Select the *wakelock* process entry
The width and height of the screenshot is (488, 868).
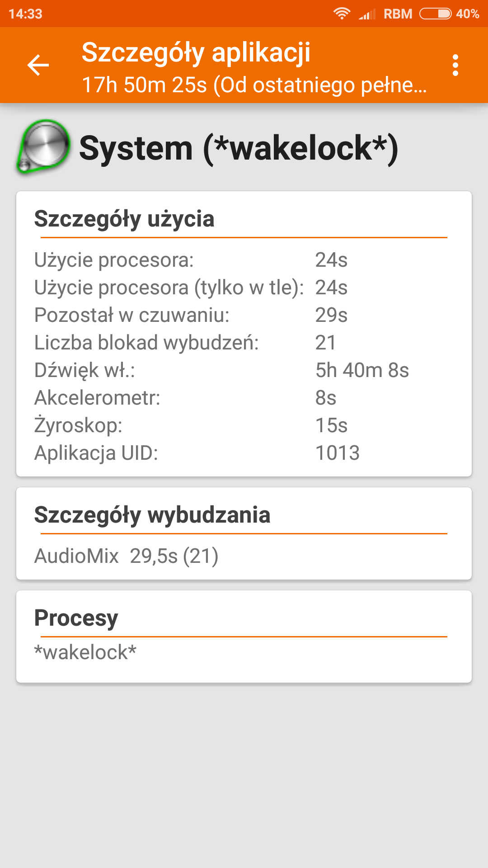pyautogui.click(x=85, y=652)
